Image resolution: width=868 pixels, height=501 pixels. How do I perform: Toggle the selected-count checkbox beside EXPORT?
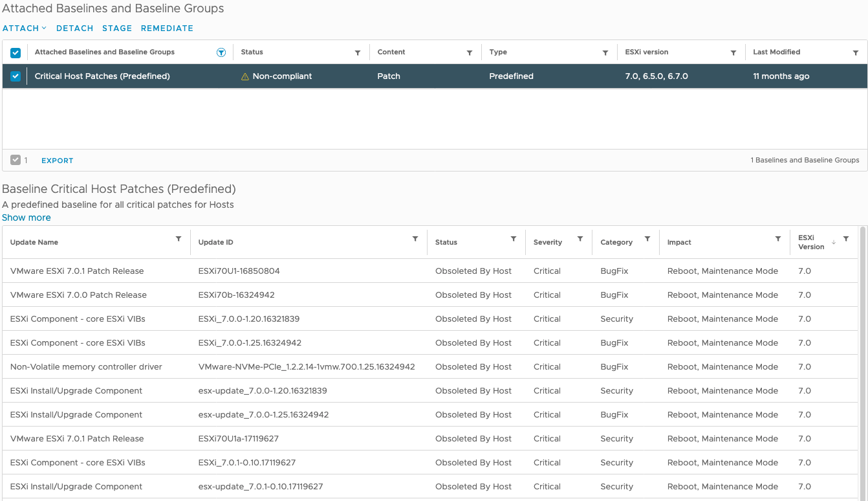(16, 160)
